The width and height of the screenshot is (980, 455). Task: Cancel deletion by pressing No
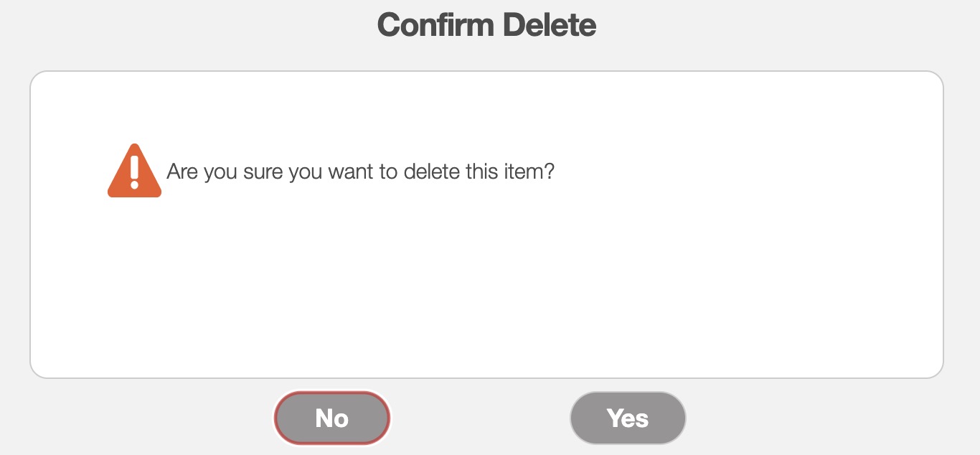(x=332, y=418)
